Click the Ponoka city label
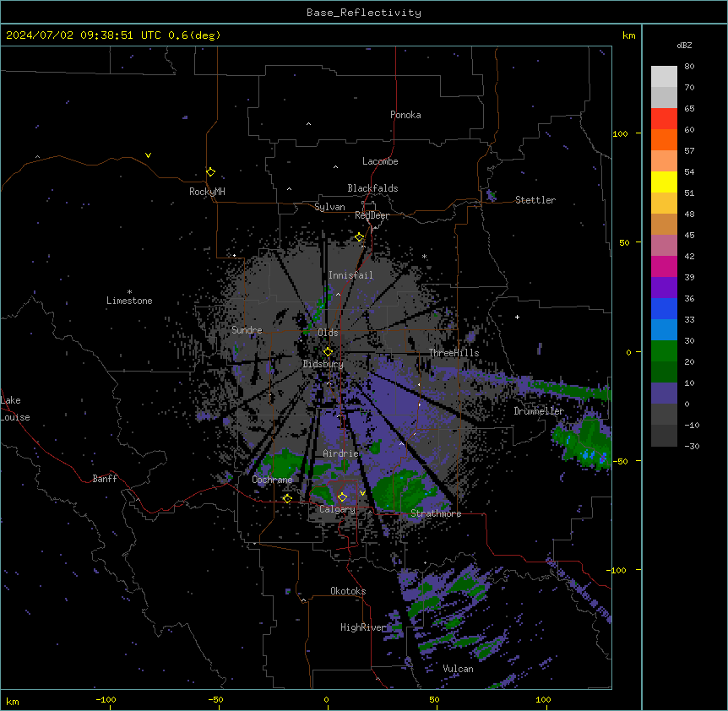 point(405,115)
